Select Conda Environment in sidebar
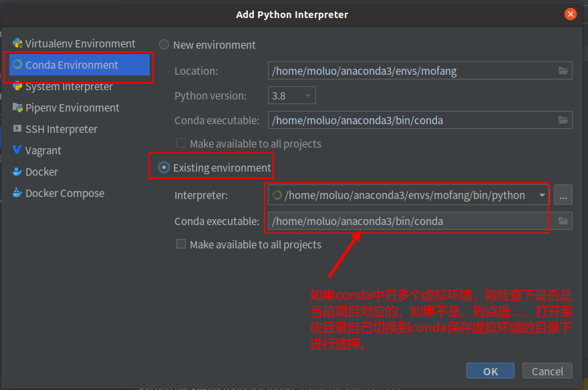The width and height of the screenshot is (588, 390). tap(80, 65)
